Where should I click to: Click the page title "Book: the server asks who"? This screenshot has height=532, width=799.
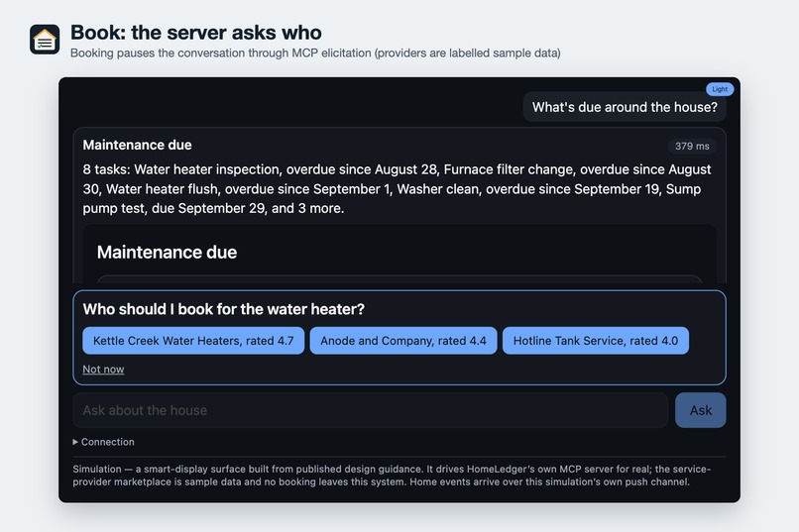pos(196,32)
